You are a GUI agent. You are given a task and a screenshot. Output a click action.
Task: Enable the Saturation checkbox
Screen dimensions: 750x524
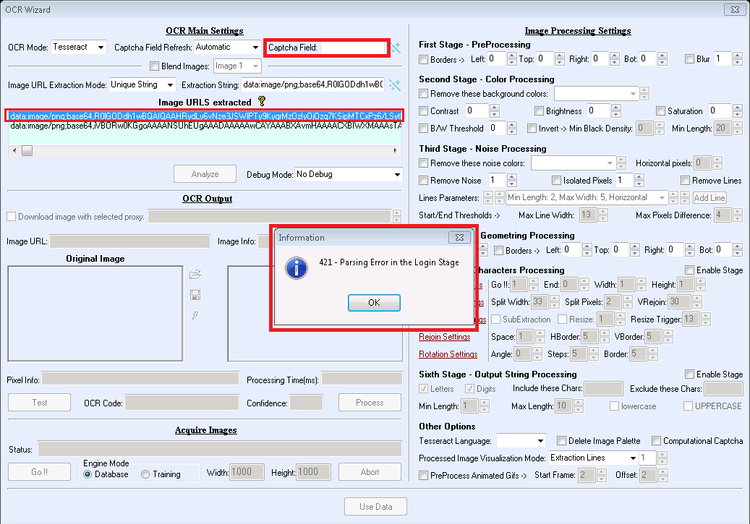pyautogui.click(x=661, y=111)
